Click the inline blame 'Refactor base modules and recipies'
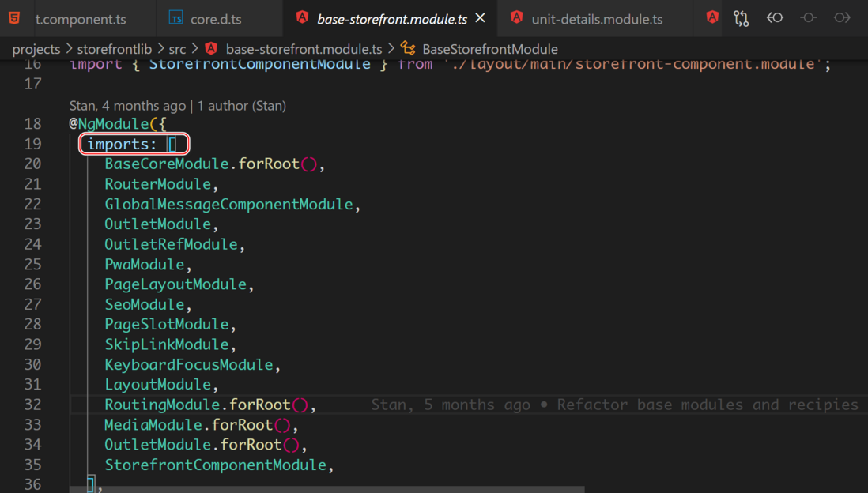The width and height of the screenshot is (868, 493). click(x=708, y=405)
